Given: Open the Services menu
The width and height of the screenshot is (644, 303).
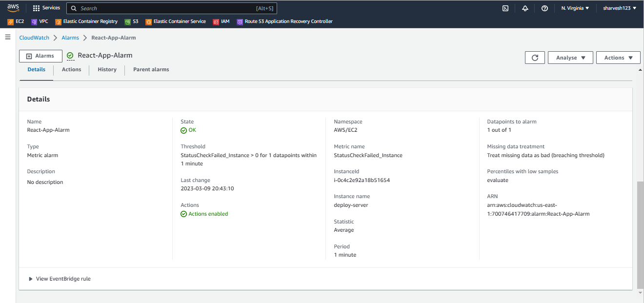Looking at the screenshot, I should [x=46, y=8].
